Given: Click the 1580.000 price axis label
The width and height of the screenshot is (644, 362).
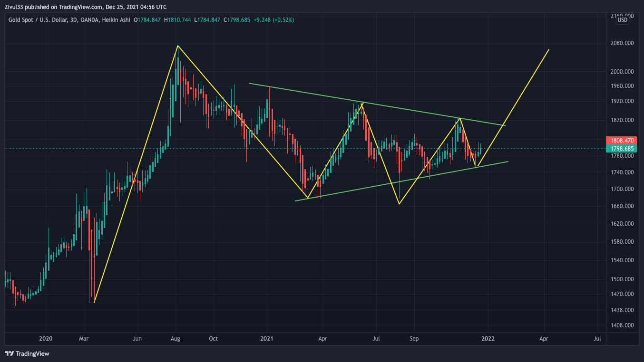Looking at the screenshot, I should pyautogui.click(x=622, y=242).
